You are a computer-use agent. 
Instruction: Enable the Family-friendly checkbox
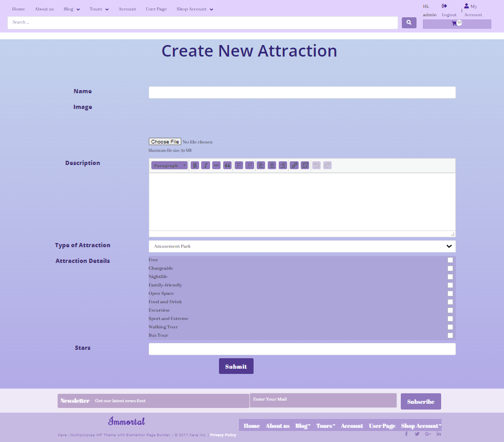[x=450, y=285]
